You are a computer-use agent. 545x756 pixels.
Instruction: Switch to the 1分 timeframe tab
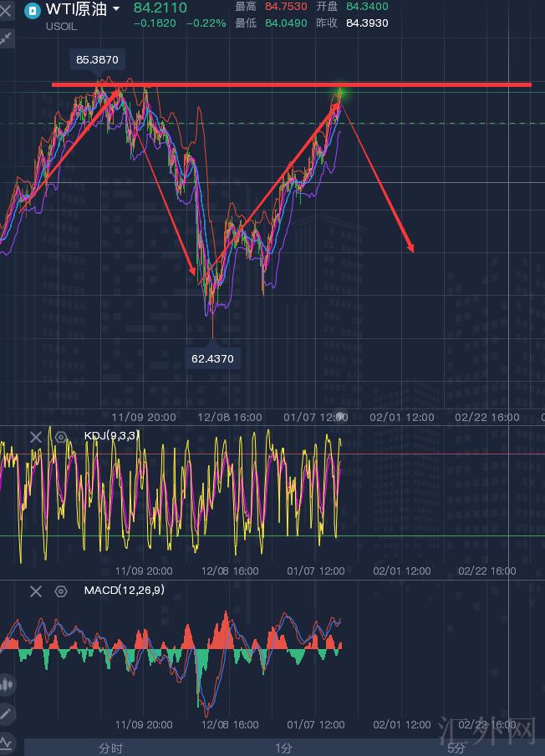point(283,748)
